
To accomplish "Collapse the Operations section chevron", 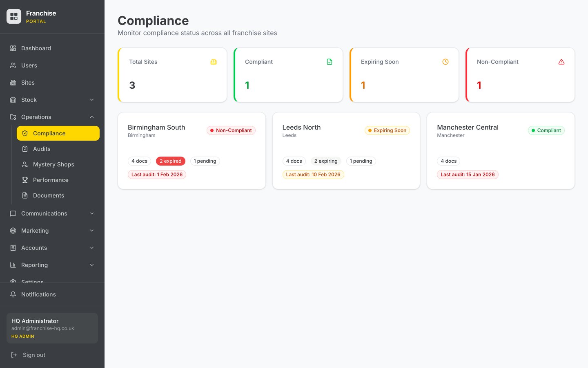I will (92, 117).
